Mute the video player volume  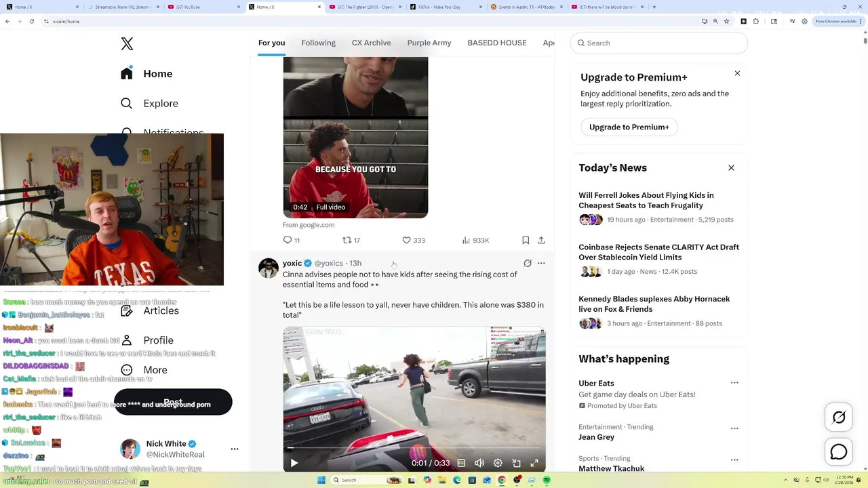479,463
